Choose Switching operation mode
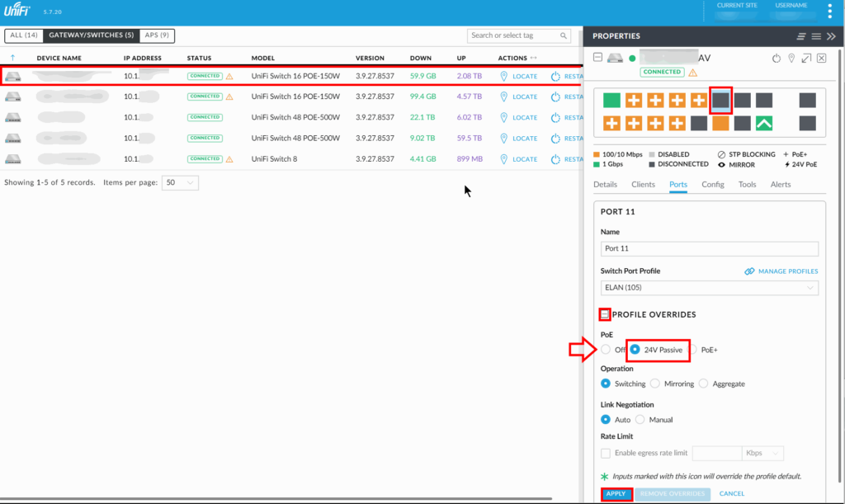Screen dimensions: 845x504 [606, 384]
